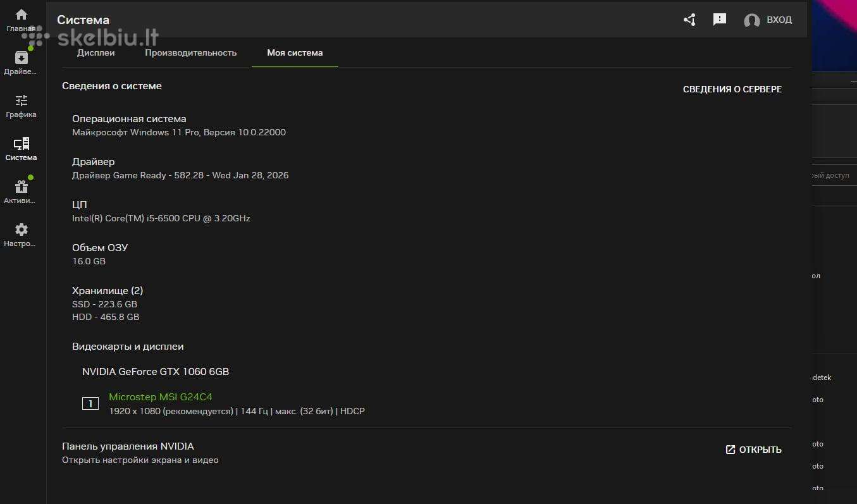
Task: Click the Панель управления NVIDIA heading
Action: (128, 446)
